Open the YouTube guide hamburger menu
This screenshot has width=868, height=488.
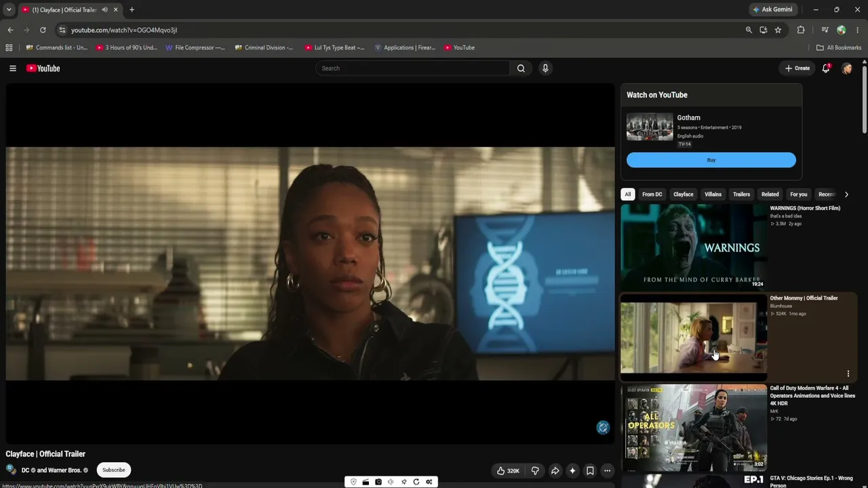click(12, 68)
